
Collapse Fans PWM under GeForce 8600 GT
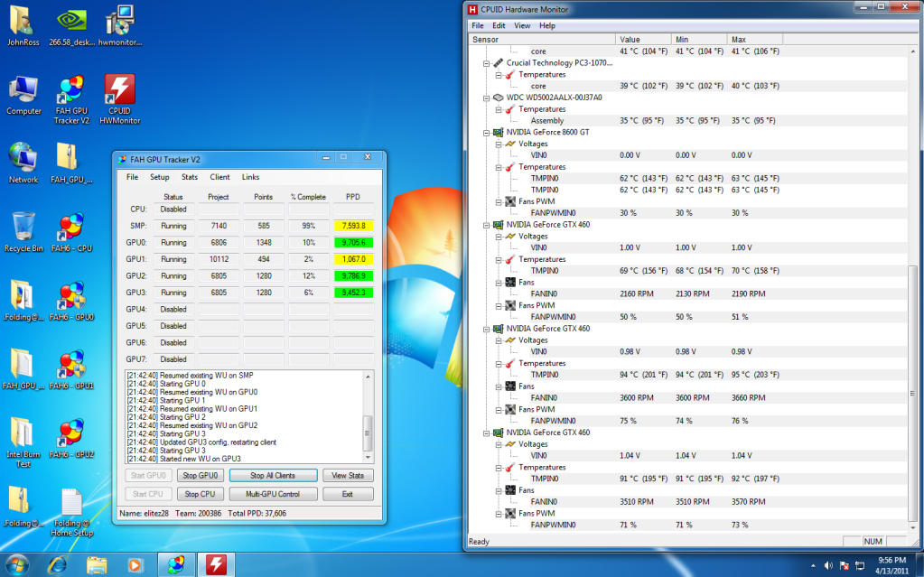[498, 202]
